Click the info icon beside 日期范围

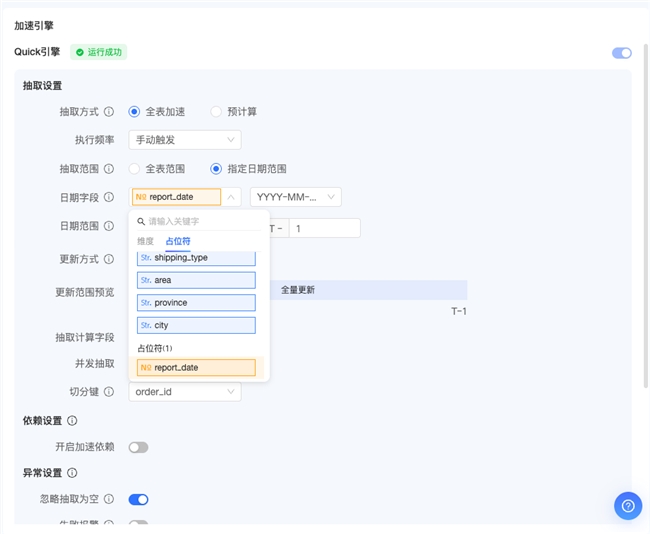tap(109, 227)
